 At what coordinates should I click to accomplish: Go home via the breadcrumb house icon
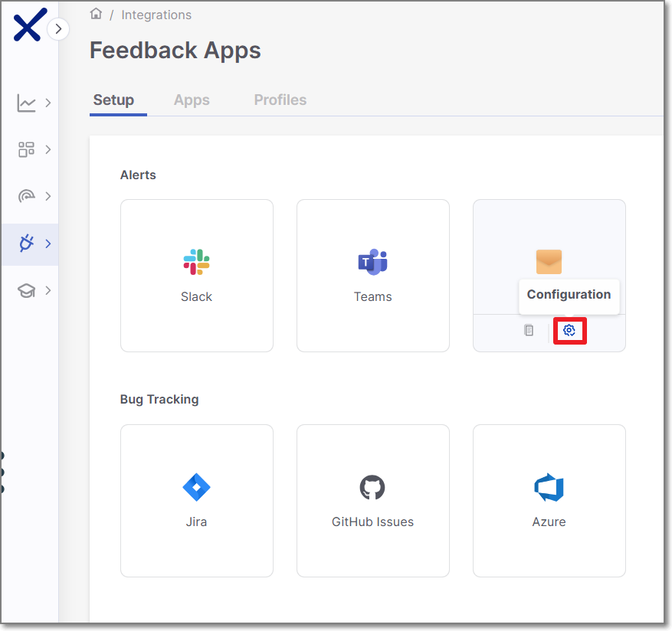click(x=96, y=14)
